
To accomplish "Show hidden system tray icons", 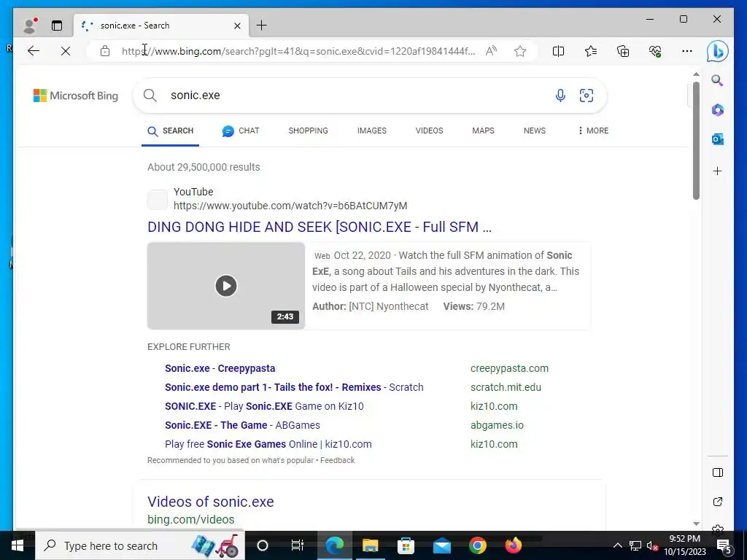I will pyautogui.click(x=617, y=545).
